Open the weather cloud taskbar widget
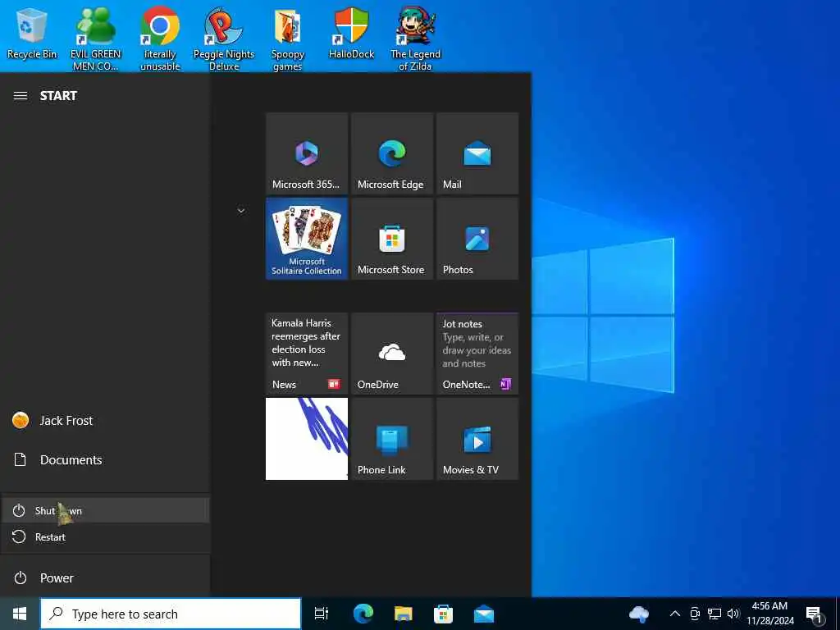This screenshot has height=630, width=840. tap(638, 614)
